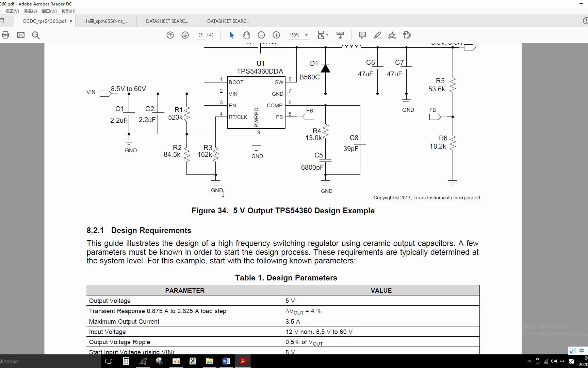The width and height of the screenshot is (588, 368).
Task: Click the help question mark icon
Action: point(585,21)
